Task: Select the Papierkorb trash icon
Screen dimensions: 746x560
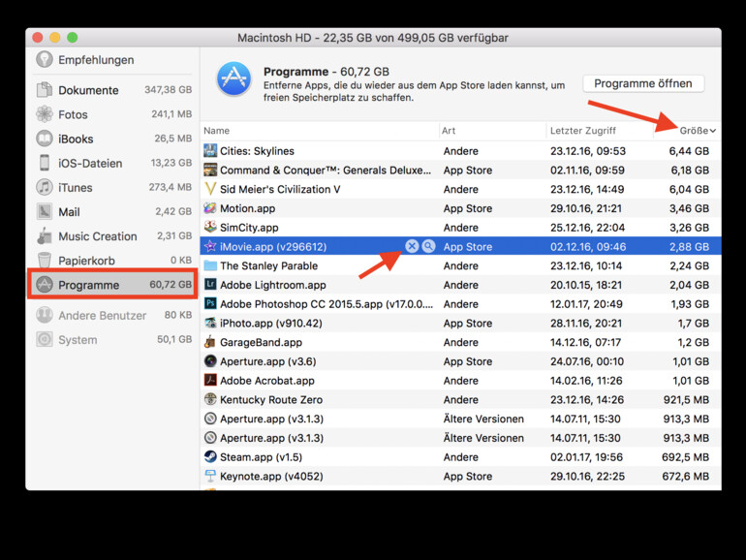Action: pos(45,261)
